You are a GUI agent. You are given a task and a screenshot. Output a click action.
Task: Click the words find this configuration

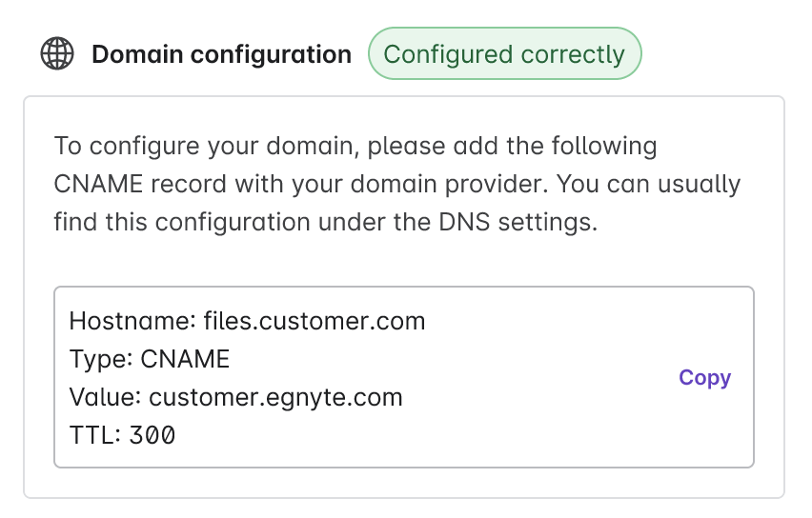coord(182,223)
